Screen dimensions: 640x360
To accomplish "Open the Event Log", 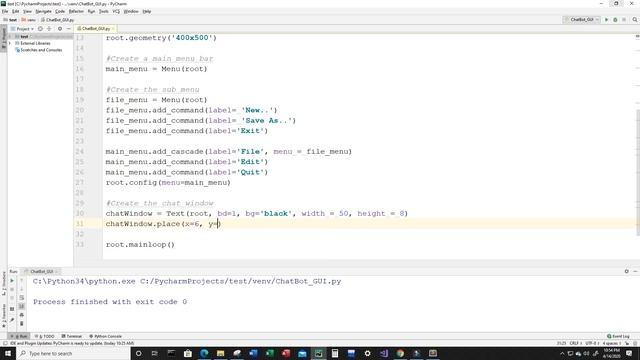I will click(x=618, y=336).
